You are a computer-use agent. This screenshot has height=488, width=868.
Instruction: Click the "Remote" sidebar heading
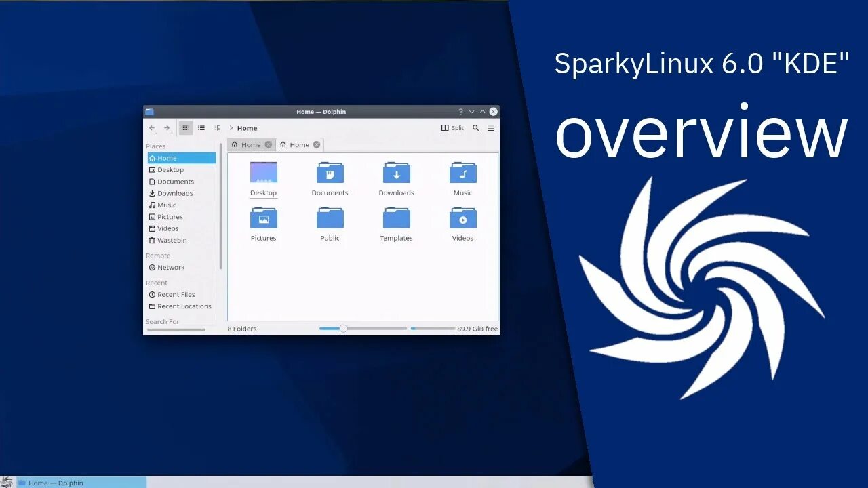pyautogui.click(x=158, y=256)
